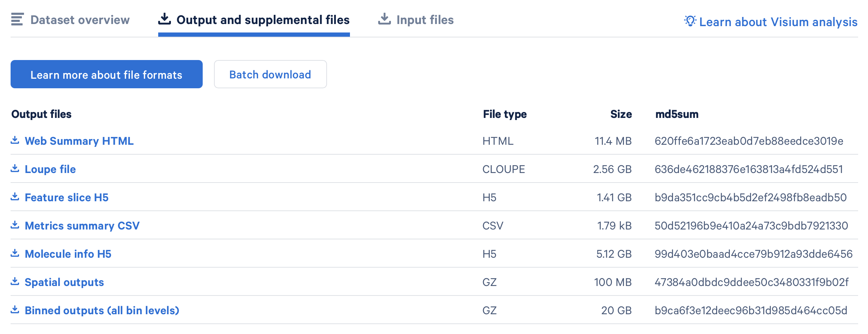Click the Dataset overview list icon

(17, 19)
